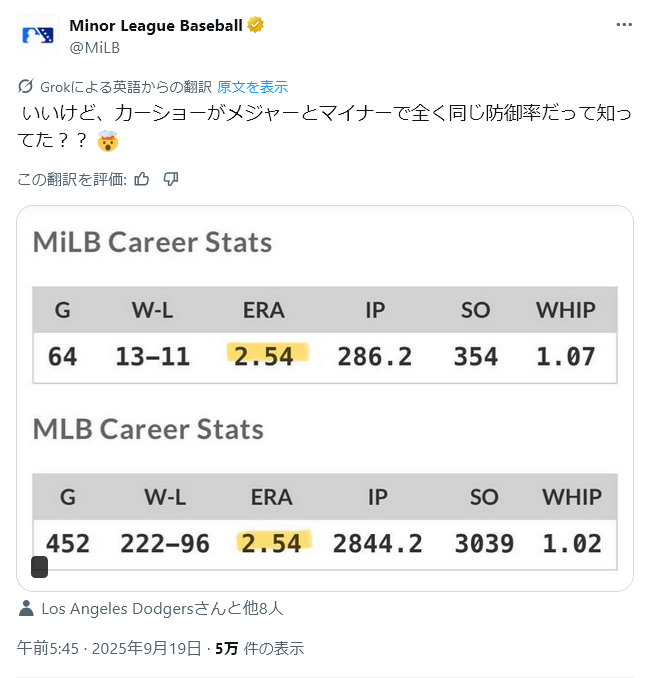Screen dimensions: 652x678
Task: Click the tagged people person icon
Action: [26, 608]
